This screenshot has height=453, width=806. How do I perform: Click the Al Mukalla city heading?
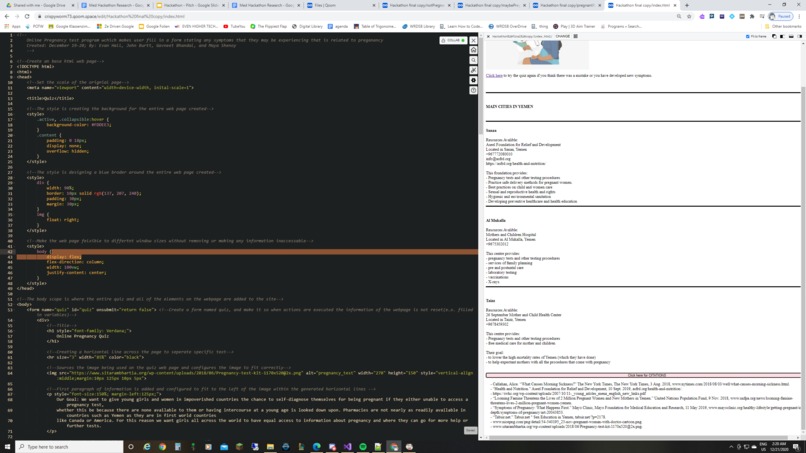click(496, 221)
